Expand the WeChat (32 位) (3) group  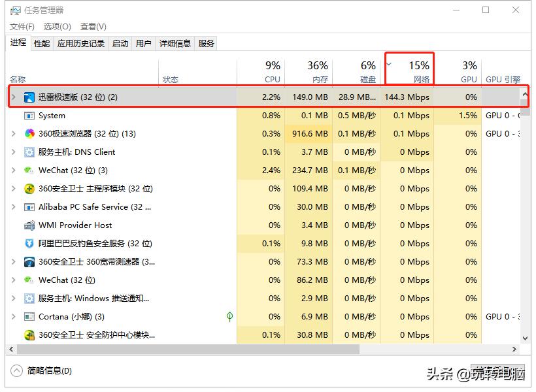point(13,170)
